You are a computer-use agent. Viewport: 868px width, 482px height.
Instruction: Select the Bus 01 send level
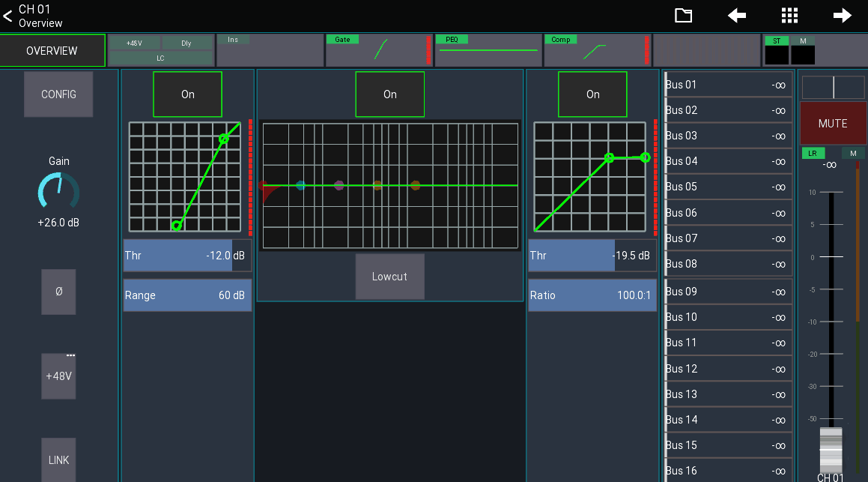[728, 85]
